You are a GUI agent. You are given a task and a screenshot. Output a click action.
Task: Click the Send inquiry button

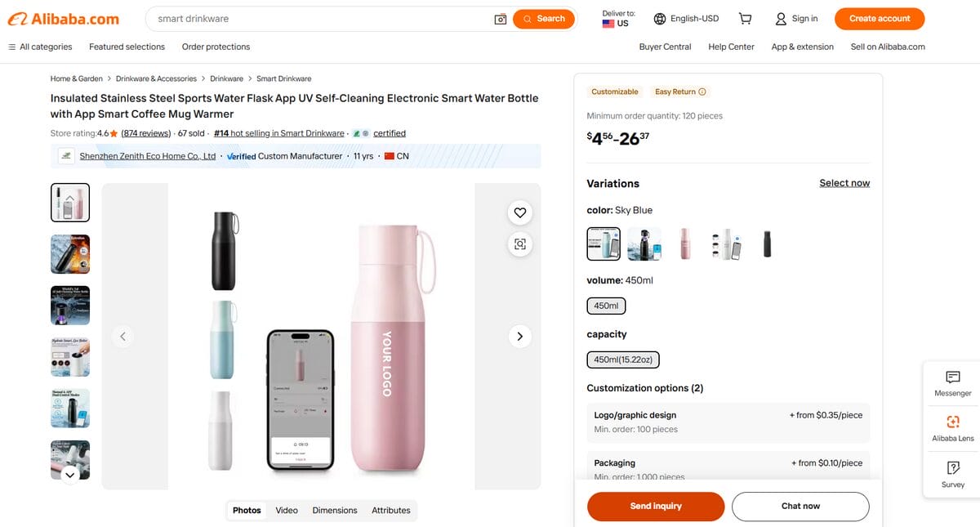tap(655, 507)
